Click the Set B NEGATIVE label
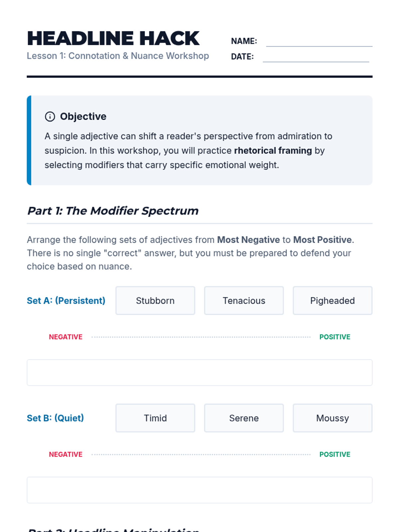Viewport: 399px width, 532px height. tap(66, 454)
